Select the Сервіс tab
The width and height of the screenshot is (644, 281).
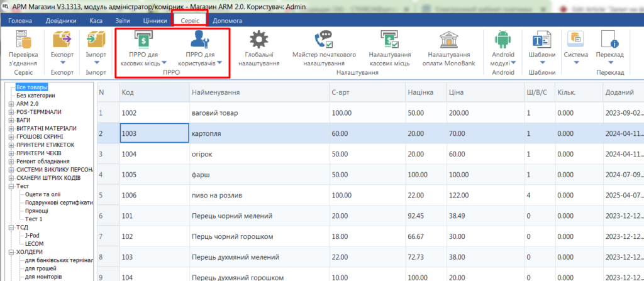190,21
